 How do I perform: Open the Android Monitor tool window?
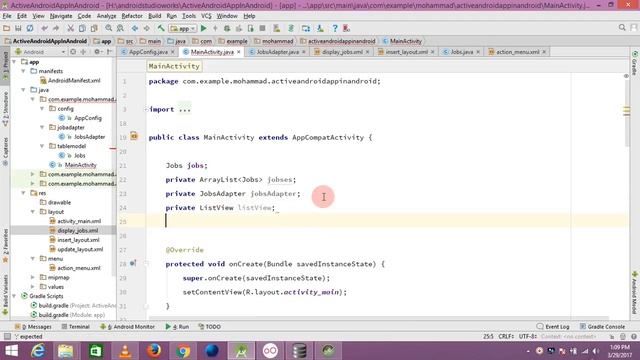coord(128,327)
